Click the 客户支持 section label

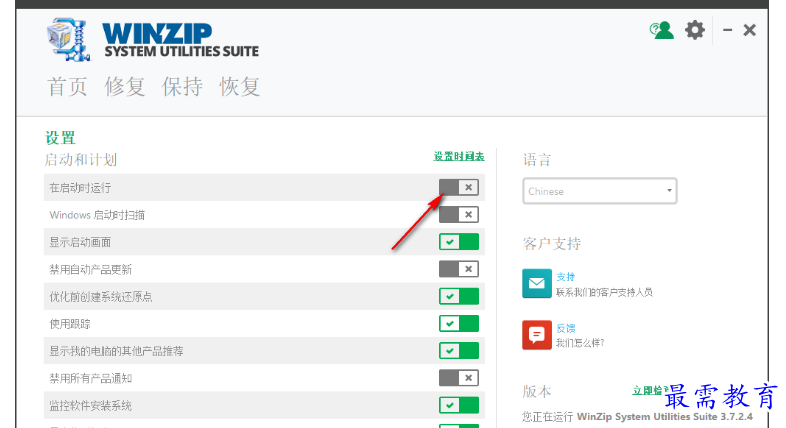(x=551, y=244)
